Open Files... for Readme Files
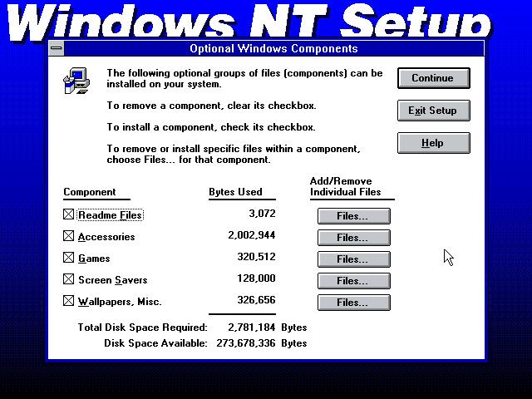This screenshot has height=399, width=532. (353, 216)
